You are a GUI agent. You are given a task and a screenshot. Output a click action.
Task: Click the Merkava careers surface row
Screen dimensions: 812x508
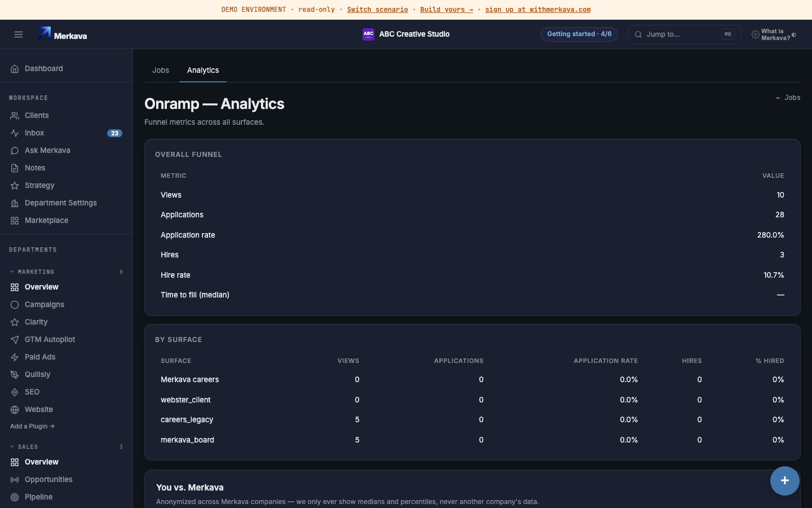[473, 380]
